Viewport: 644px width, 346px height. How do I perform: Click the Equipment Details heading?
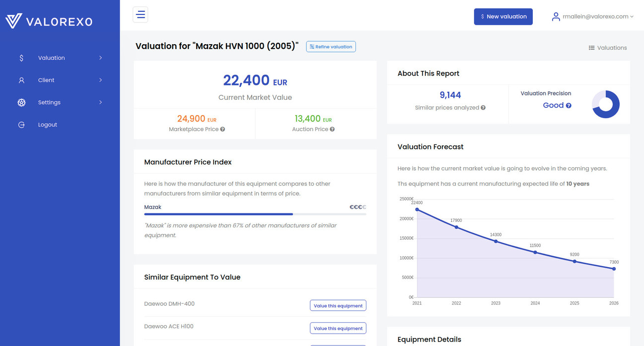(429, 340)
